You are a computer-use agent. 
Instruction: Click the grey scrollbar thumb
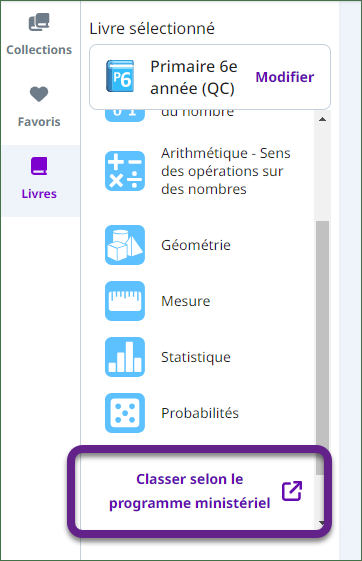[322, 348]
